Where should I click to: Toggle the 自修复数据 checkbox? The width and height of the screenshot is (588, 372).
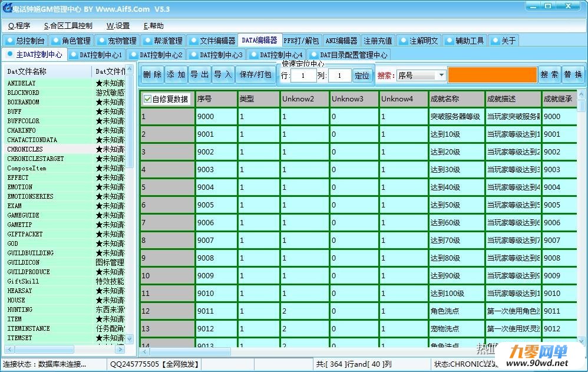tap(147, 99)
